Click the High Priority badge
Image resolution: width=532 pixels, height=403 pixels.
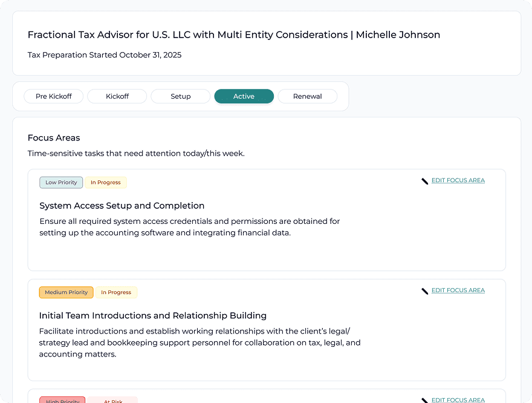(x=62, y=400)
